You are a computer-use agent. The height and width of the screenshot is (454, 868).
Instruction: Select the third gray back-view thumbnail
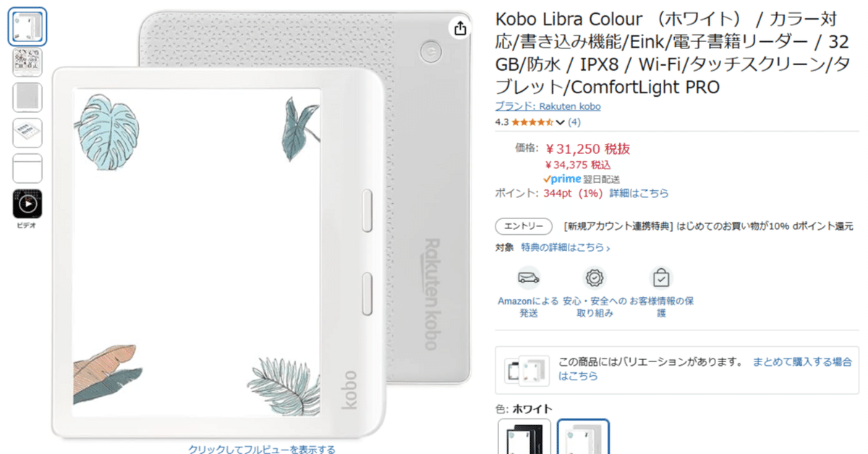point(27,98)
